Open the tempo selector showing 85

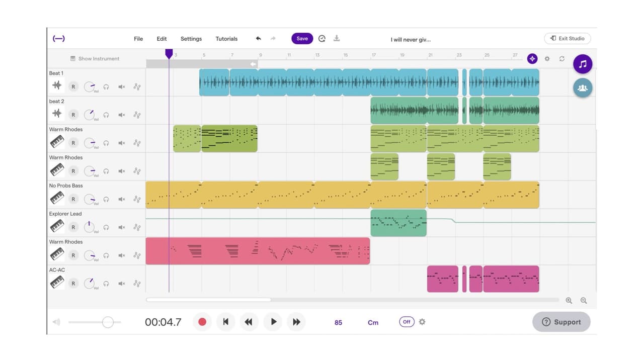(338, 322)
